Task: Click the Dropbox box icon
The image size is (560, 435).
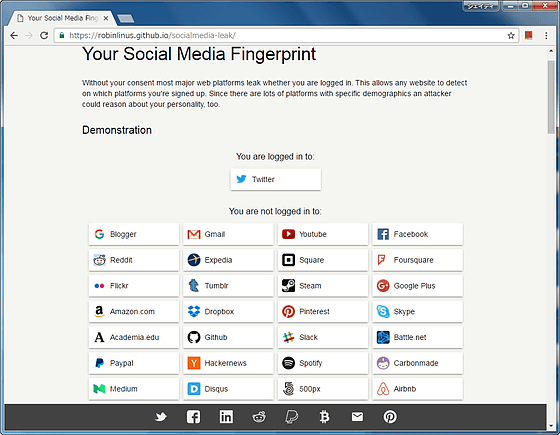Action: pyautogui.click(x=194, y=311)
